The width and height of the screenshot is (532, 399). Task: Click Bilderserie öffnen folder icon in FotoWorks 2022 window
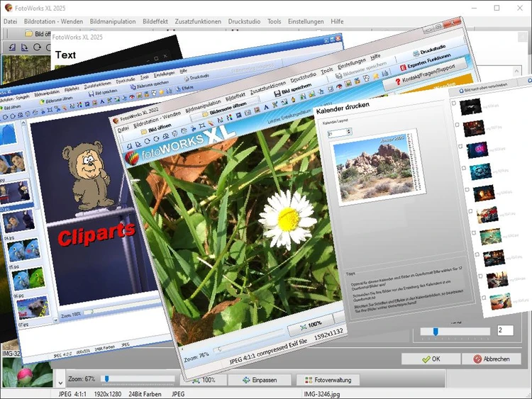point(205,115)
